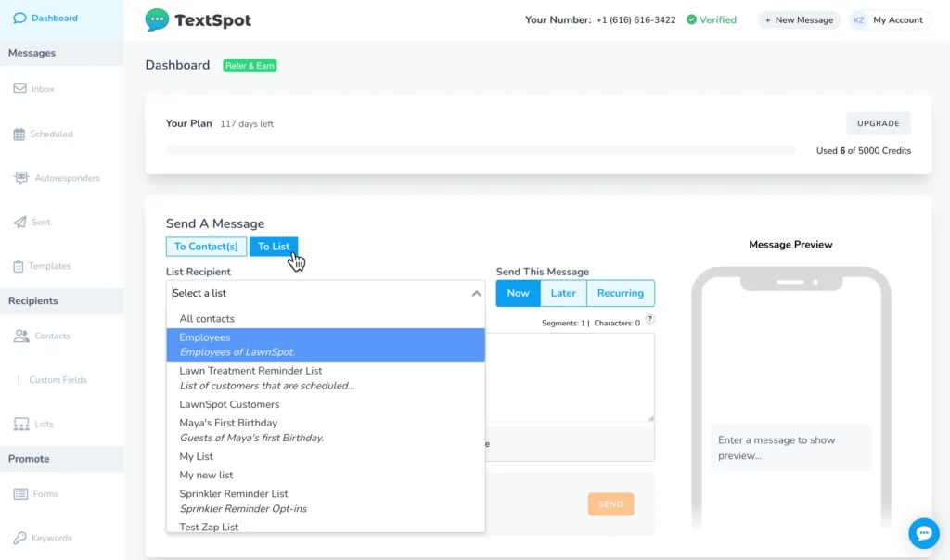This screenshot has width=950, height=560.
Task: Click the Message Preview heading
Action: point(790,245)
